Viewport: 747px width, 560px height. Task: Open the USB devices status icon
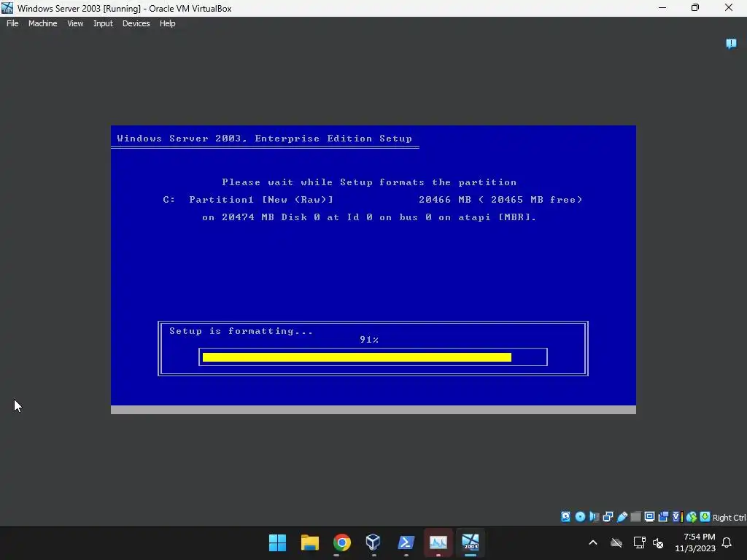(x=622, y=517)
